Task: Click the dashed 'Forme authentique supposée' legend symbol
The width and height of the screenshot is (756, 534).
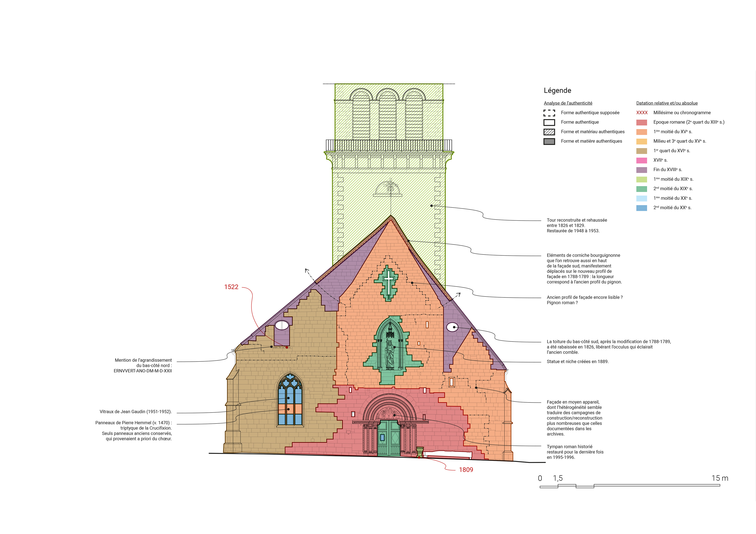Action: click(x=549, y=113)
